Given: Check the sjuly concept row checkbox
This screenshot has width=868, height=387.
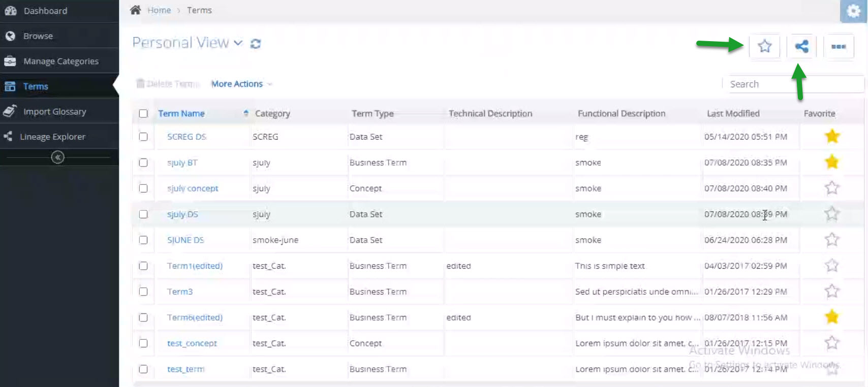Looking at the screenshot, I should 143,188.
